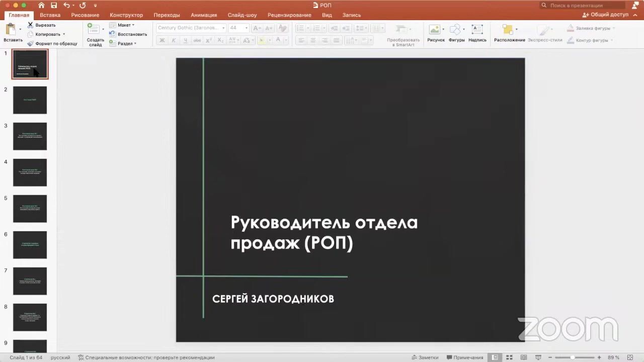Open the bulleted list dropdown
Screen dimensions: 644x362
307,28
